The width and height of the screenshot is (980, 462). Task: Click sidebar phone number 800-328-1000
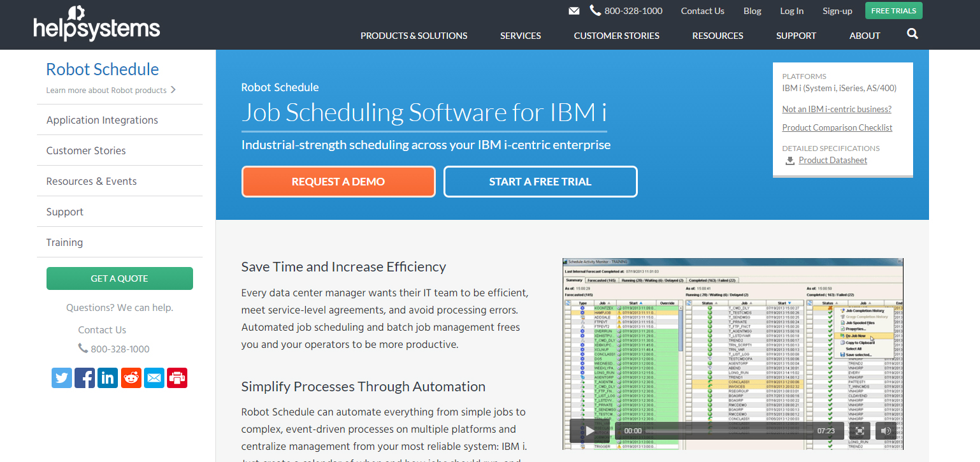[x=120, y=349]
